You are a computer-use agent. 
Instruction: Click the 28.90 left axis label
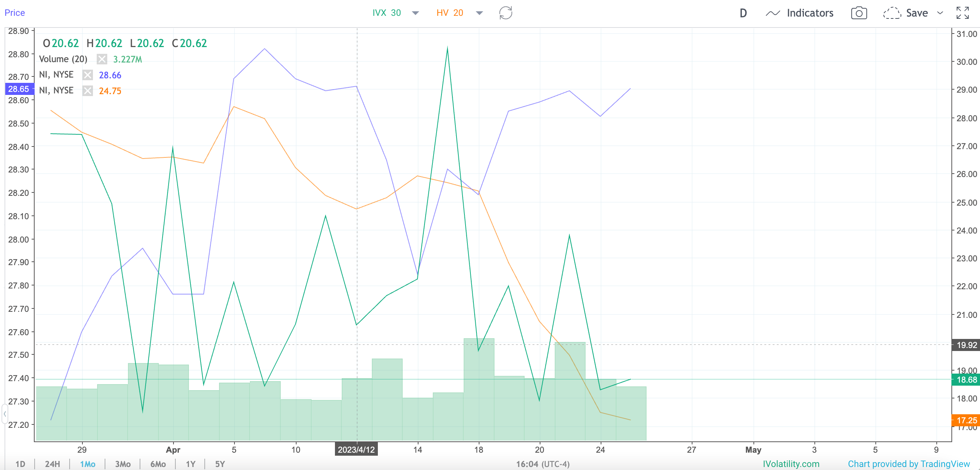click(19, 31)
